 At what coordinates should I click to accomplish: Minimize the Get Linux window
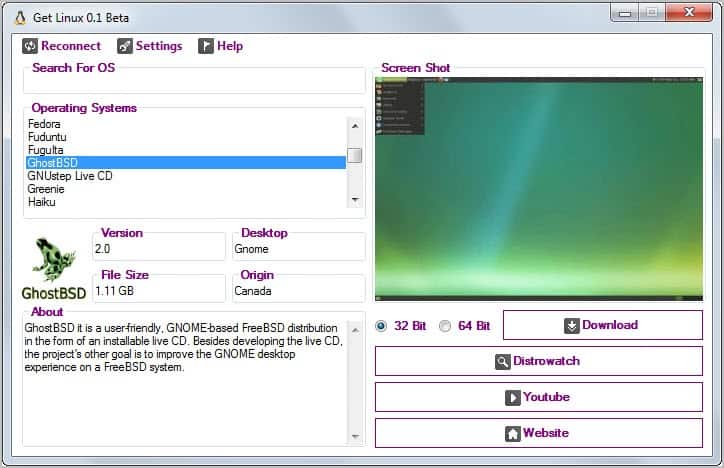[624, 13]
